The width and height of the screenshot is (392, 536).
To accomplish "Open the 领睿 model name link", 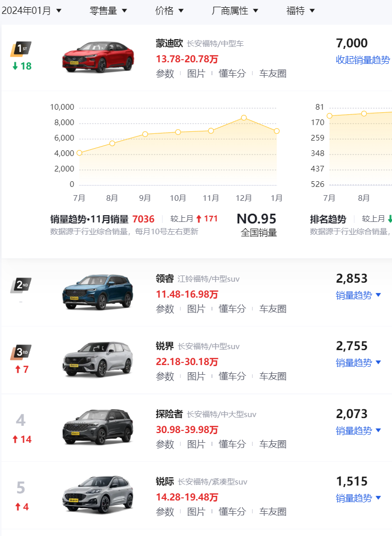I will point(165,279).
